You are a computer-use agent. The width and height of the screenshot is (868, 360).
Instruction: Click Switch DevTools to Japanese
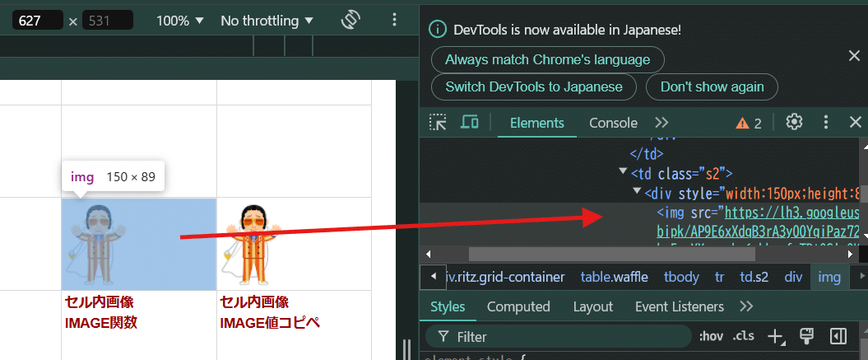pos(534,87)
